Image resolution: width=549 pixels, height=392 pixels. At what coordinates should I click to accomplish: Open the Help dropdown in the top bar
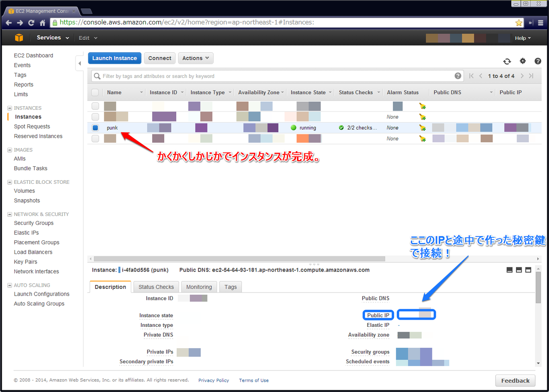point(523,38)
